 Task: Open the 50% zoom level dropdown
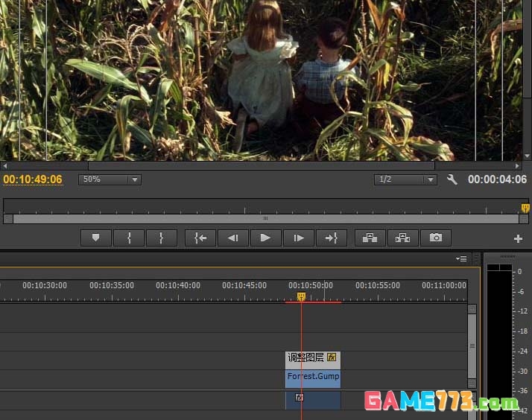tap(110, 179)
